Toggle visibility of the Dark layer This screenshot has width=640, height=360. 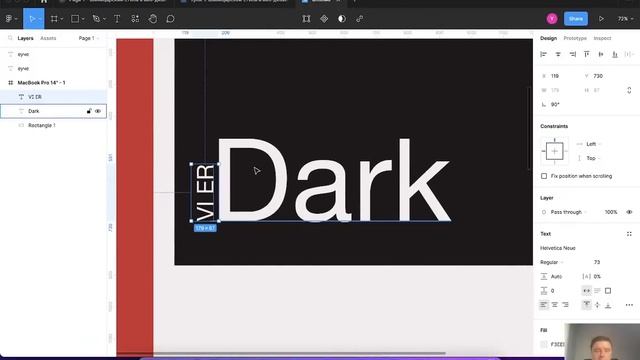click(98, 111)
